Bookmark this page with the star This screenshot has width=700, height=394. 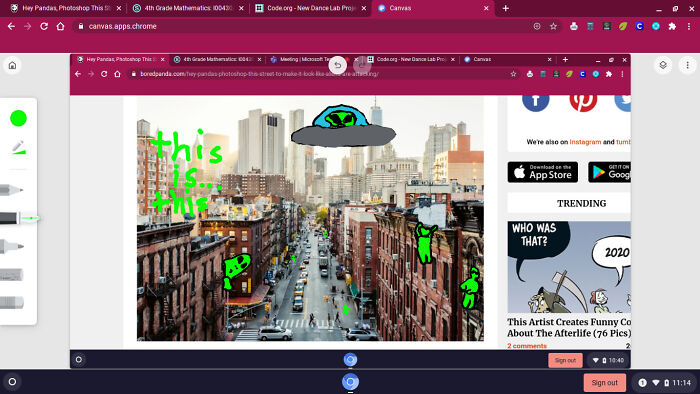pos(554,26)
